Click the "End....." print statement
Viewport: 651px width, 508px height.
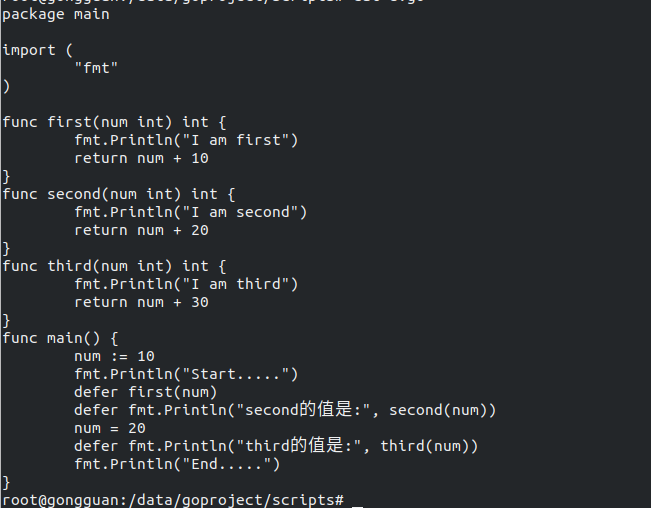[177, 464]
